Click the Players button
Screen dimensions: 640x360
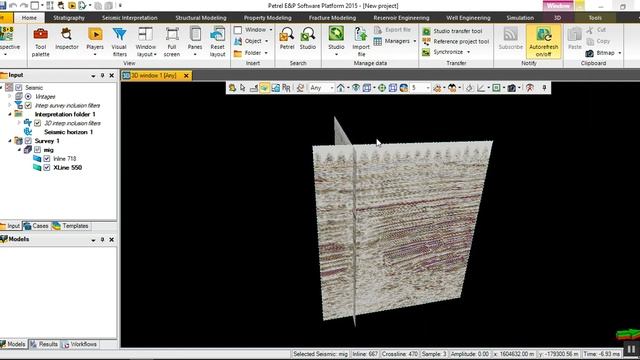(95, 42)
